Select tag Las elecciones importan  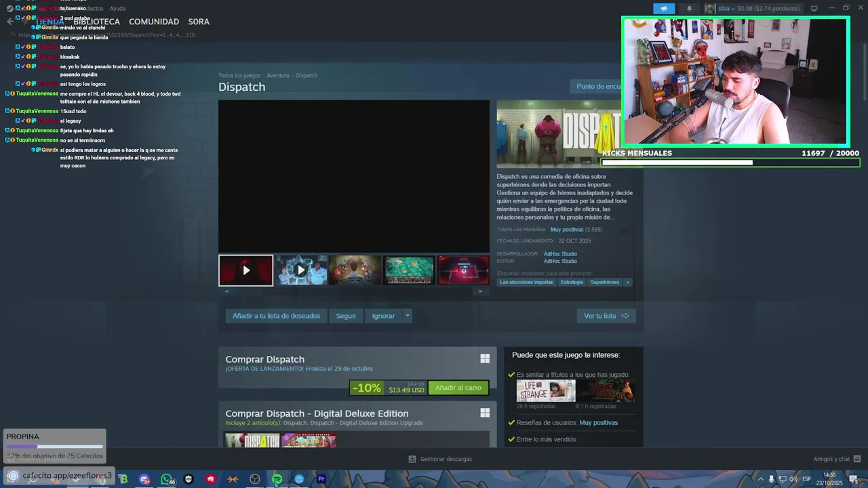point(526,282)
